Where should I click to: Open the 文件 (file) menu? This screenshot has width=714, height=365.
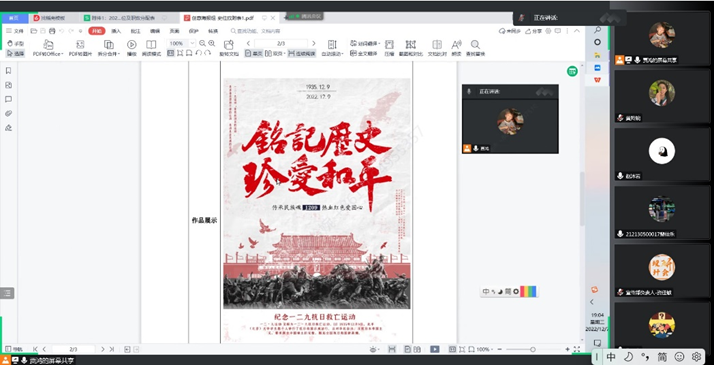[15, 31]
